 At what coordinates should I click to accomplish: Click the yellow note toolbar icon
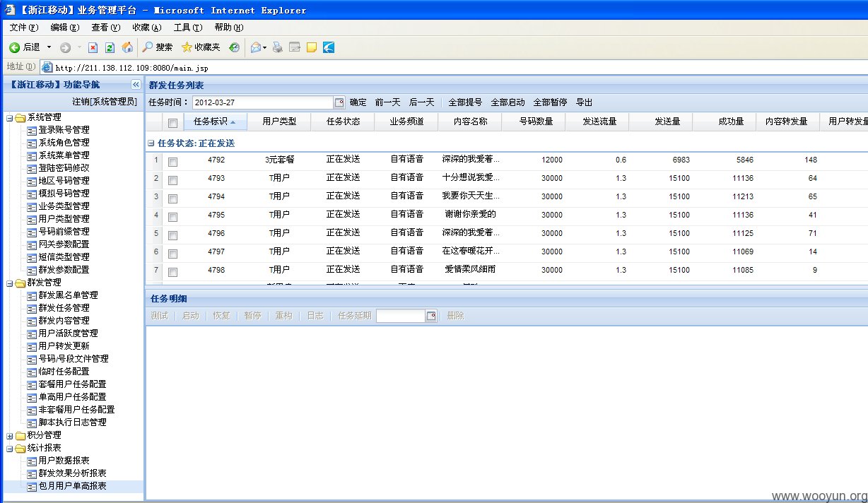click(x=312, y=47)
